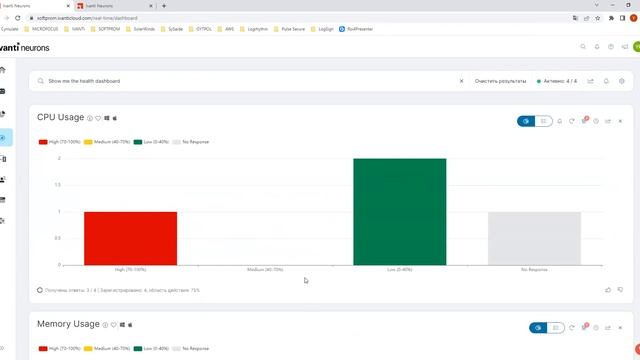
Task: Click the Очистить результаты button
Action: [x=500, y=81]
